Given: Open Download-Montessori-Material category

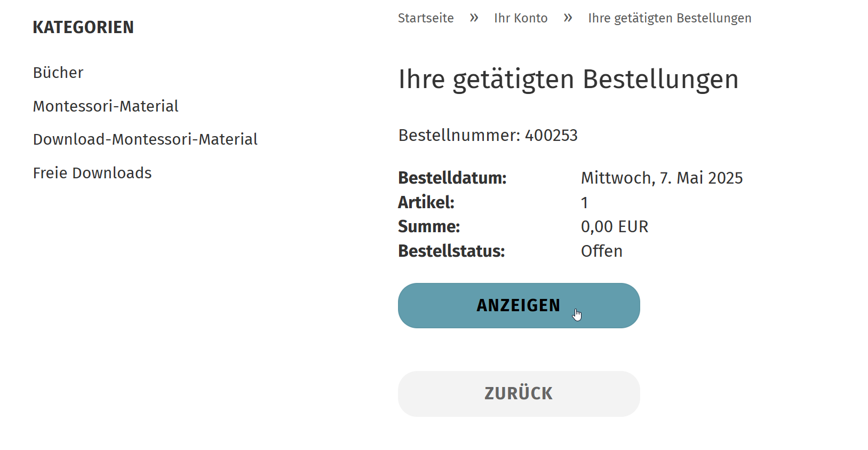Looking at the screenshot, I should tap(145, 139).
